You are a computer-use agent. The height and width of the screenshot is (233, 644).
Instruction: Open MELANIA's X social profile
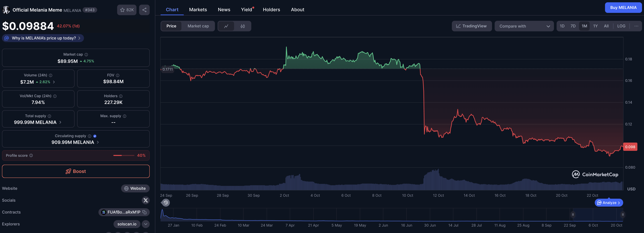click(x=146, y=200)
